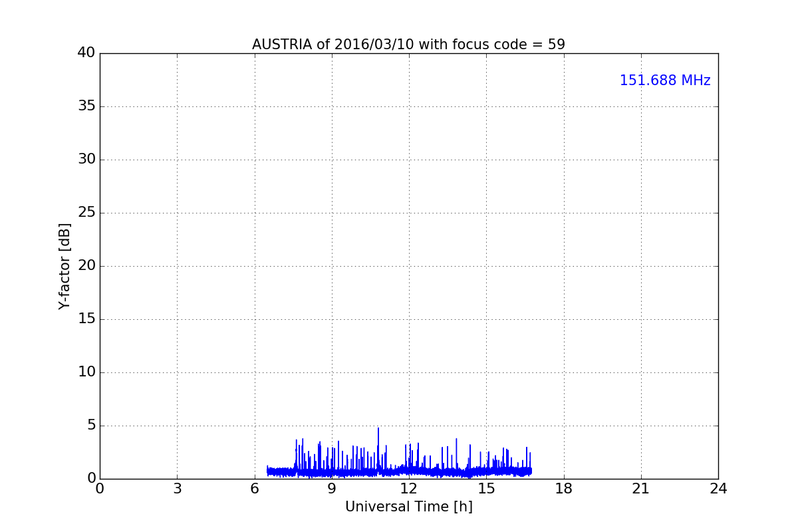Click the '151.688 MHz' frequency label
This screenshot has height=532, width=798.
[x=665, y=80]
